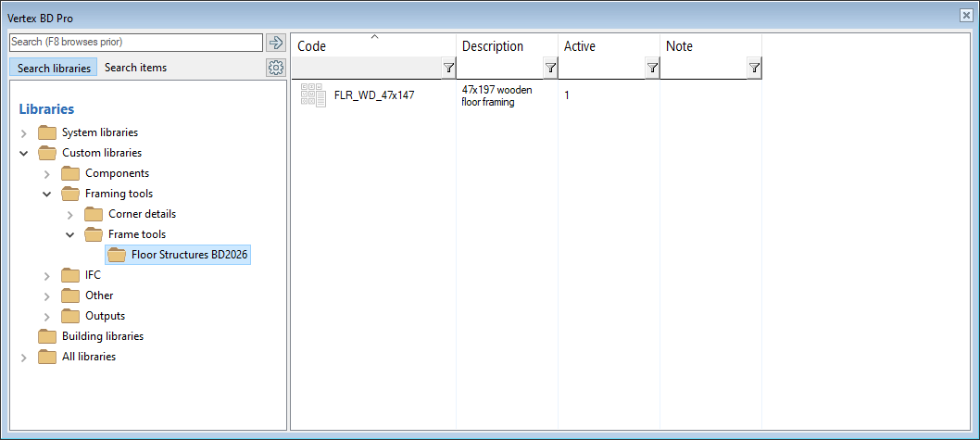Expand the Corner details folder

[70, 214]
